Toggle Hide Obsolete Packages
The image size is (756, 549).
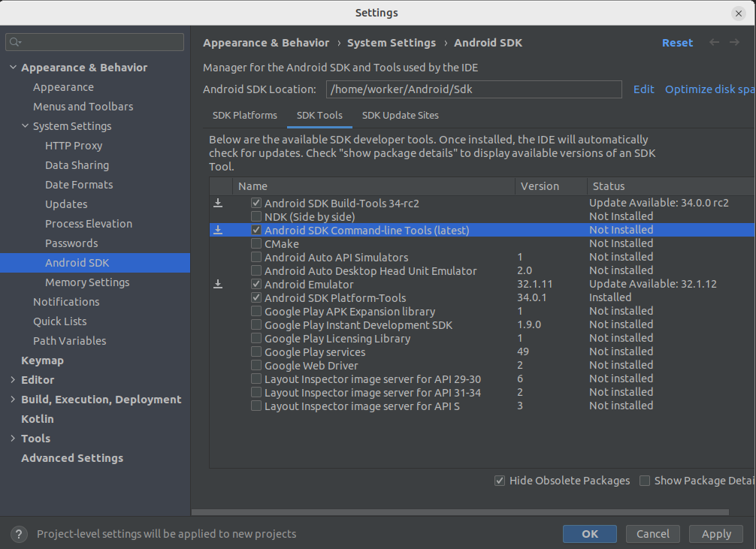(500, 481)
